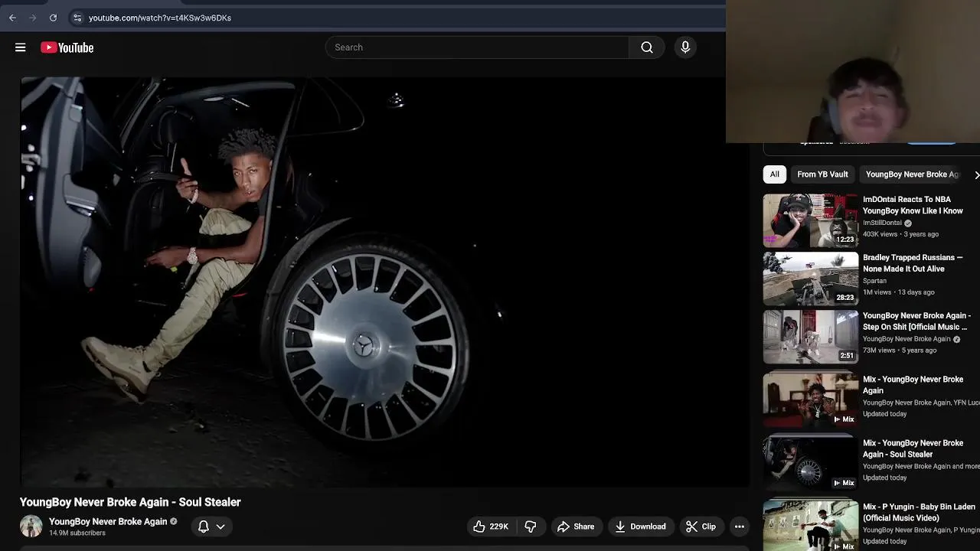The image size is (980, 551).
Task: Toggle notification bell for the channel
Action: click(204, 527)
